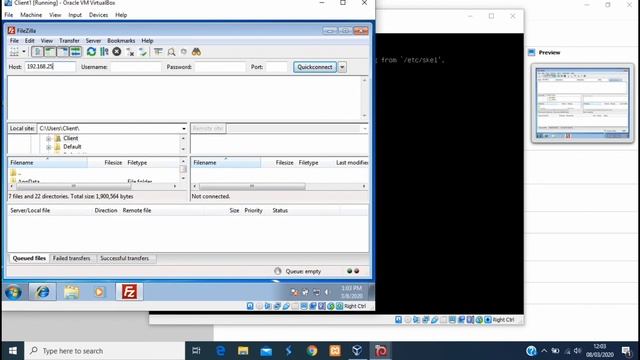The image size is (640, 360).
Task: Open Windows Explorer folder in VM taskbar
Action: tap(71, 292)
